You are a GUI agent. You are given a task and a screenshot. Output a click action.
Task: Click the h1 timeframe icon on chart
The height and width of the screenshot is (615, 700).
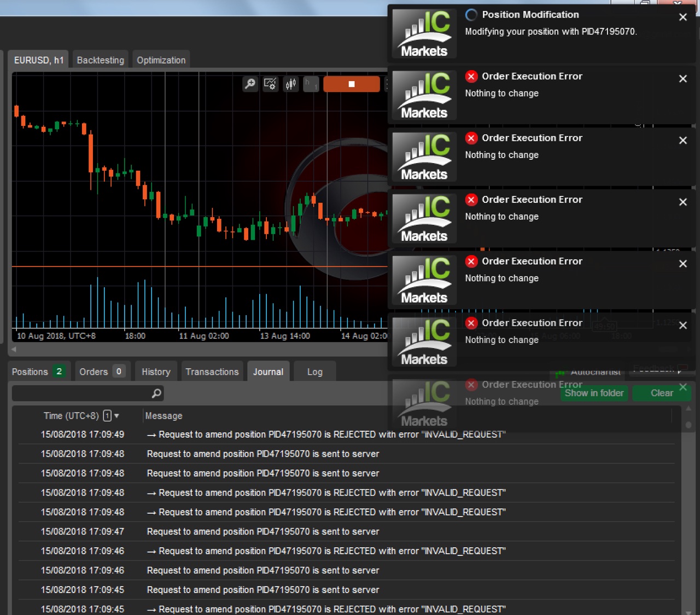311,84
